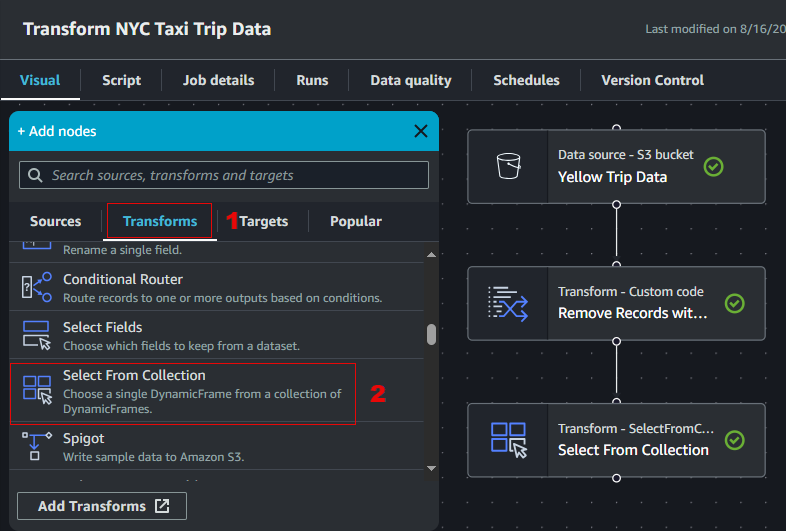Viewport: 786px width, 531px height.
Task: Select the Popular tab in Add nodes
Action: [x=355, y=221]
